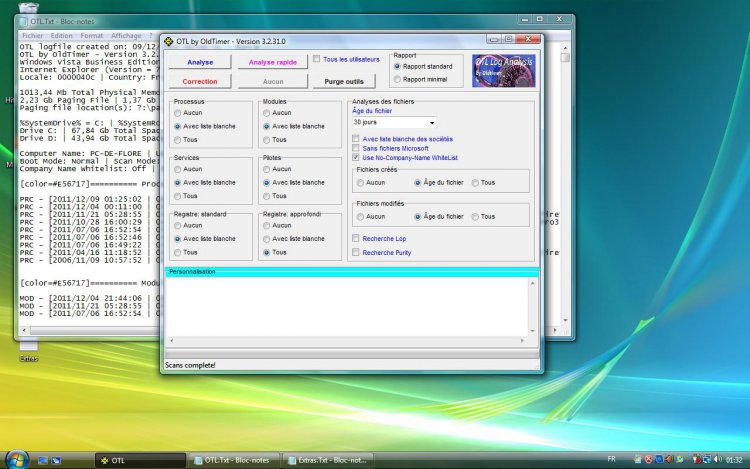This screenshot has width=750, height=469.
Task: Click Personnalisation box scroll left arrow
Action: pos(172,340)
